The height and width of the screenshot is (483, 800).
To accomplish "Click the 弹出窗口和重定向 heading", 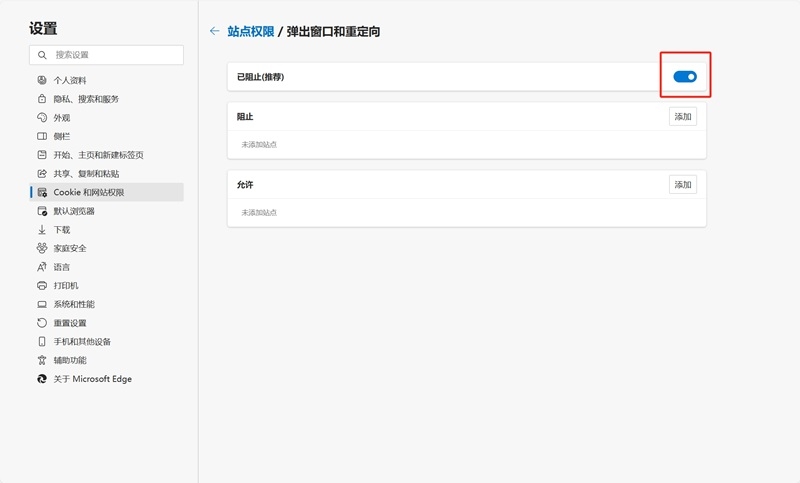I will pos(333,32).
